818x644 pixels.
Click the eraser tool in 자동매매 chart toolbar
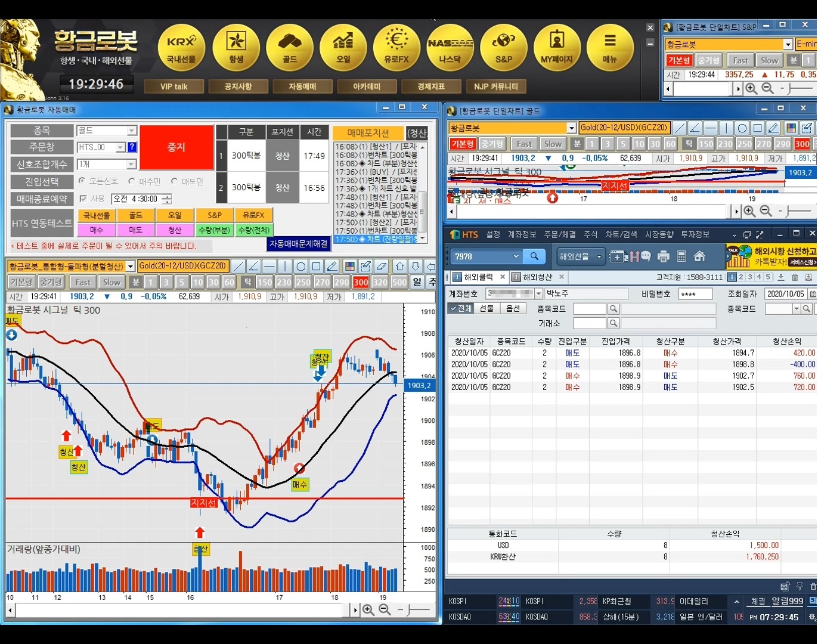382,266
